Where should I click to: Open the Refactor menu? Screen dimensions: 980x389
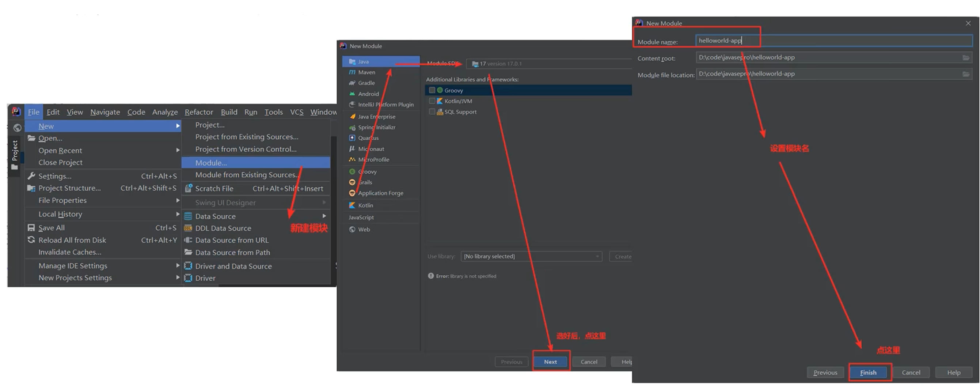click(198, 112)
